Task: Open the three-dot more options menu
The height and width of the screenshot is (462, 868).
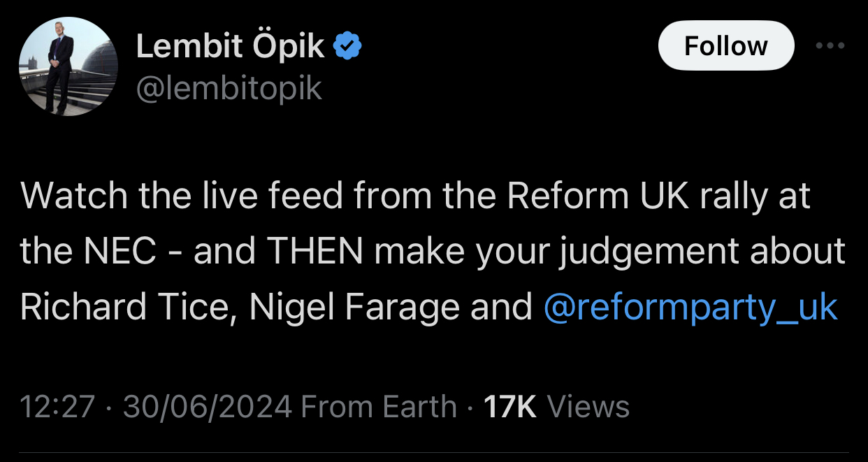Action: point(830,46)
